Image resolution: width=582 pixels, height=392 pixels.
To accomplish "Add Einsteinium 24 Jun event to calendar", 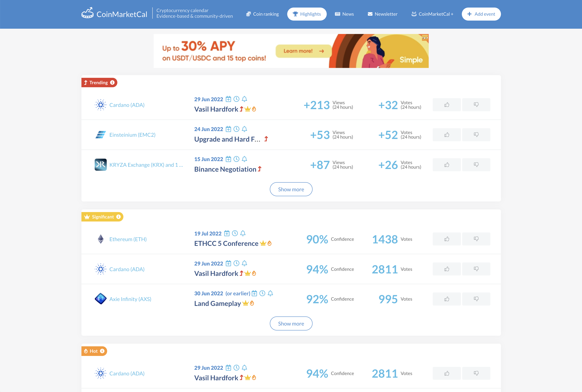I will [228, 129].
